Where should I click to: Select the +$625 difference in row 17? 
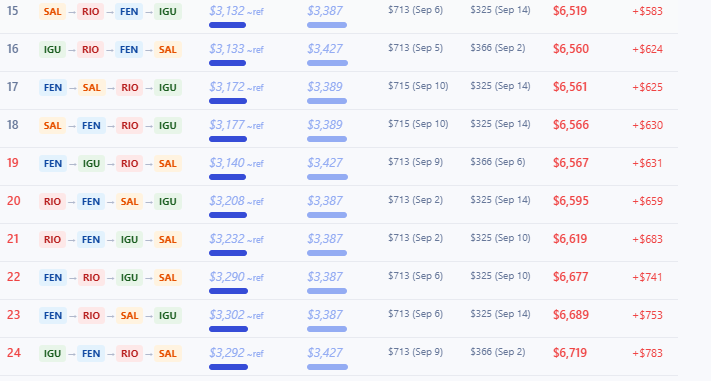pyautogui.click(x=647, y=87)
